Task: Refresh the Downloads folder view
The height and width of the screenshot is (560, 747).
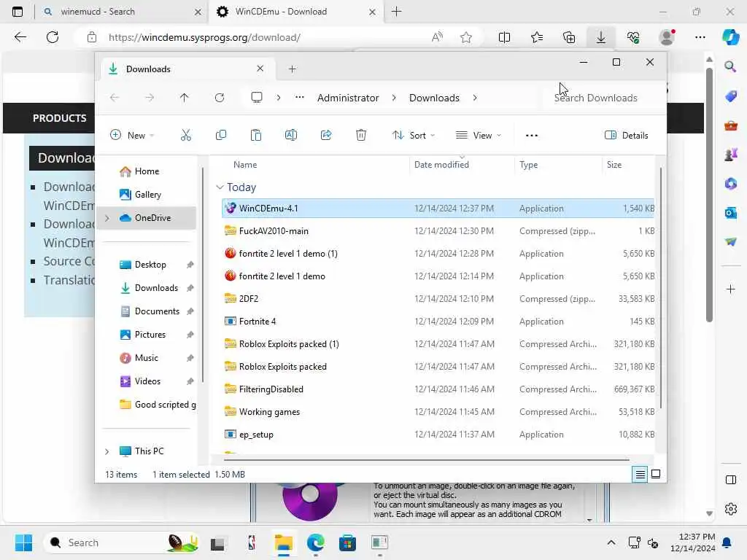Action: (219, 98)
